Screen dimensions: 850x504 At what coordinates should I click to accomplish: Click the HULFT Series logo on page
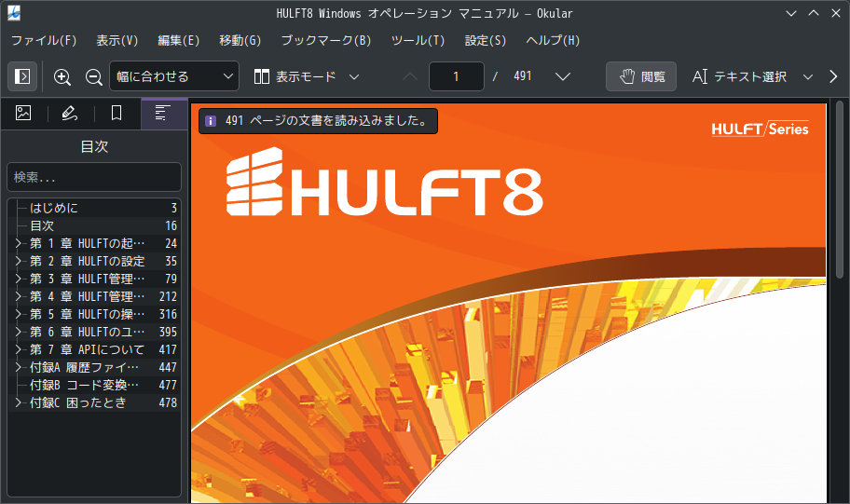[x=760, y=129]
